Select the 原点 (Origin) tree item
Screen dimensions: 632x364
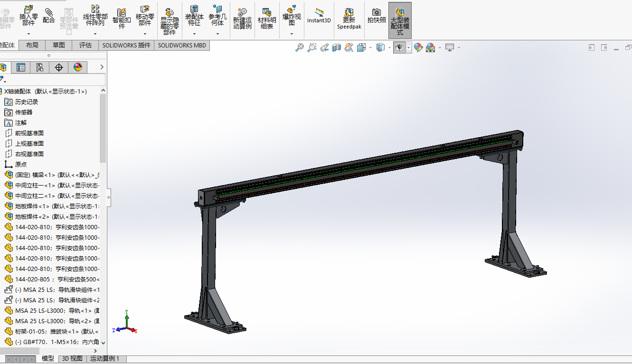tap(16, 165)
